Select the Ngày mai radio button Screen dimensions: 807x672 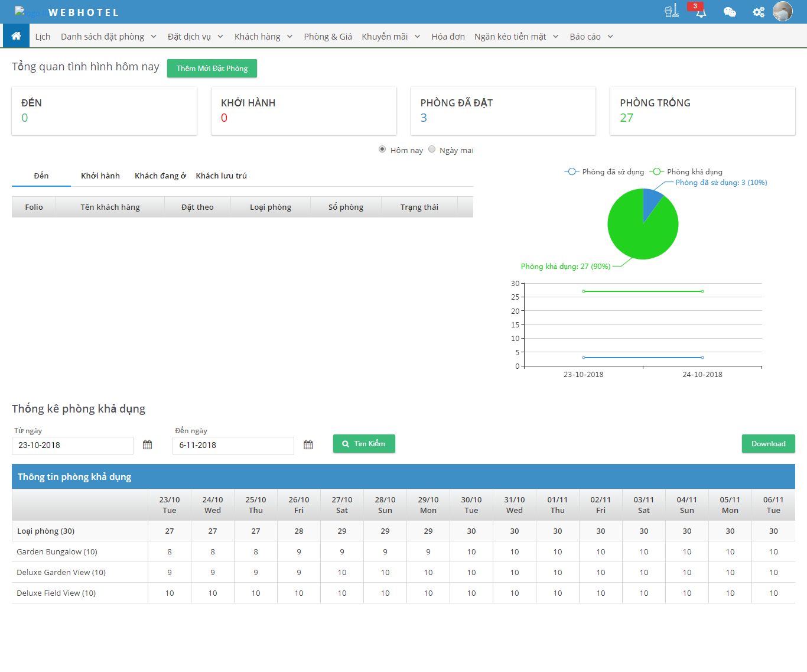click(432, 150)
